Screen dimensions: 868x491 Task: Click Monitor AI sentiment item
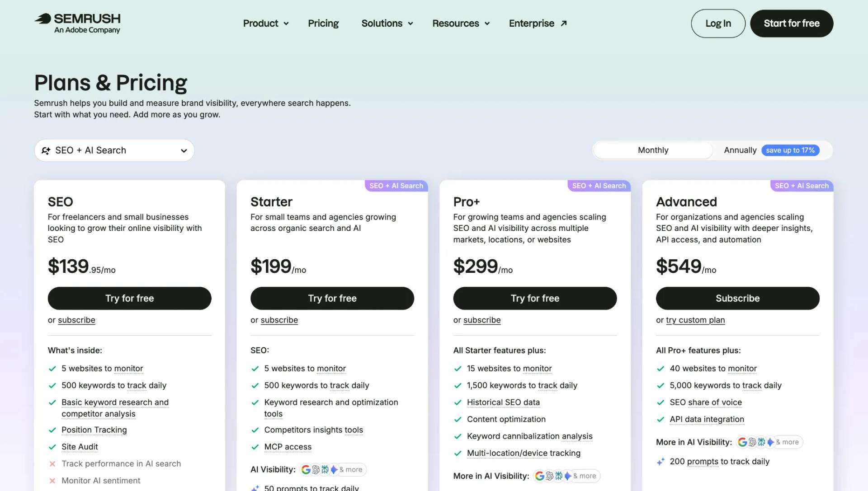(x=101, y=481)
